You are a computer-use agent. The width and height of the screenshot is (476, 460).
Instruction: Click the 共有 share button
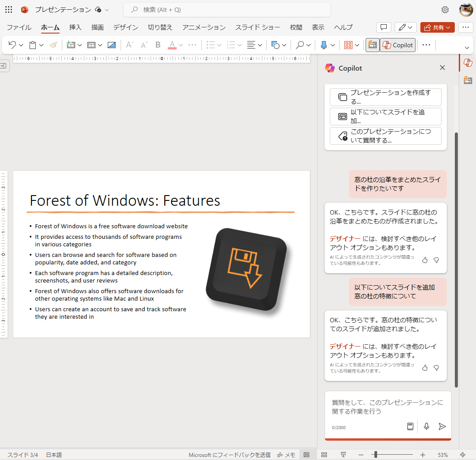pyautogui.click(x=437, y=27)
